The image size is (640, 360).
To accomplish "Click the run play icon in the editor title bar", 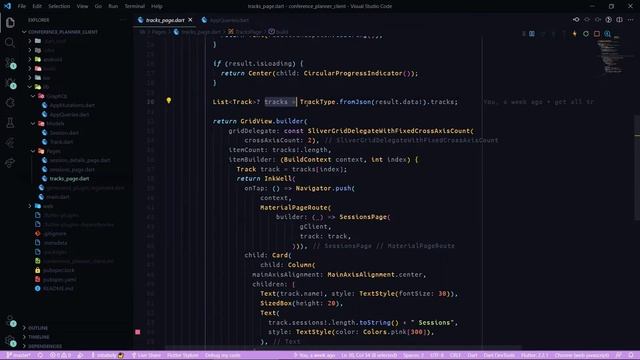I will [x=609, y=20].
